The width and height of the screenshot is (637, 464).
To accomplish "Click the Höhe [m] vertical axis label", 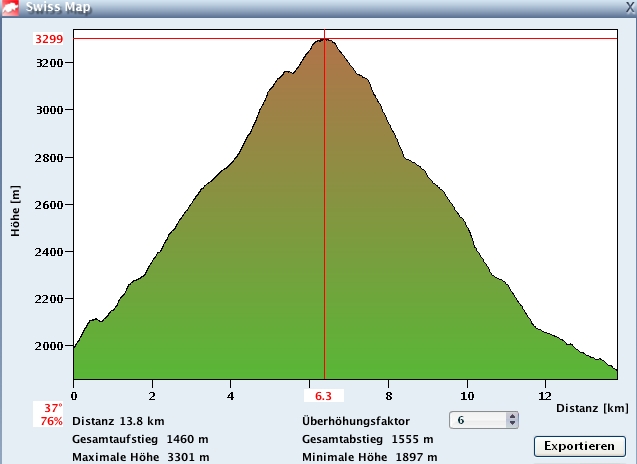I will [16, 212].
